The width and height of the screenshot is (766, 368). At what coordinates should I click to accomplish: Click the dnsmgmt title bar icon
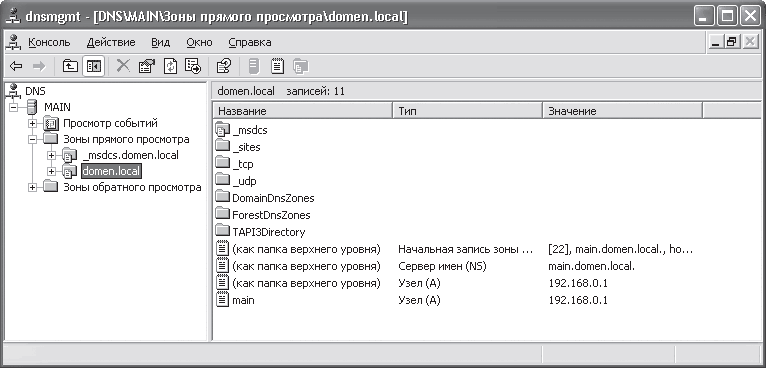[12, 17]
